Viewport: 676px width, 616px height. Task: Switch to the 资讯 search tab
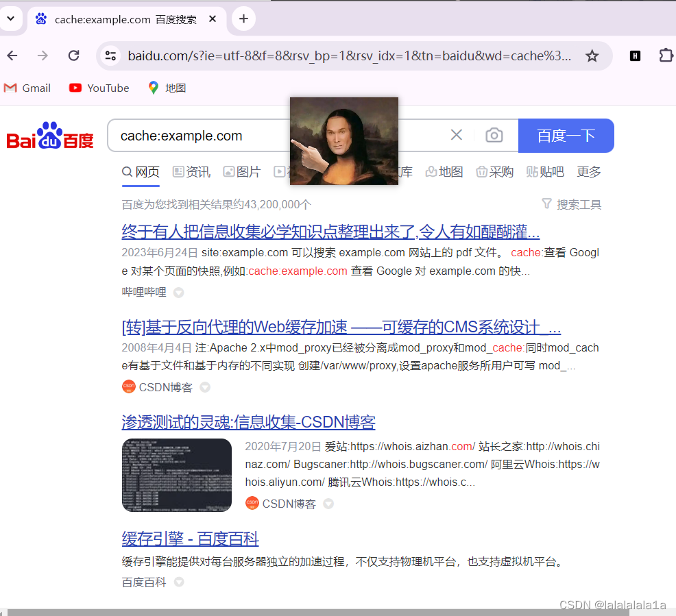tap(197, 172)
